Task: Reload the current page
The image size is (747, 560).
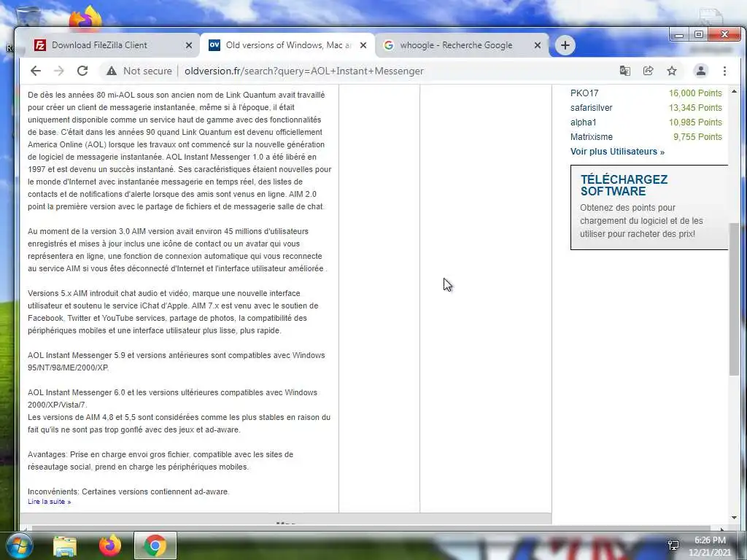Action: tap(82, 71)
